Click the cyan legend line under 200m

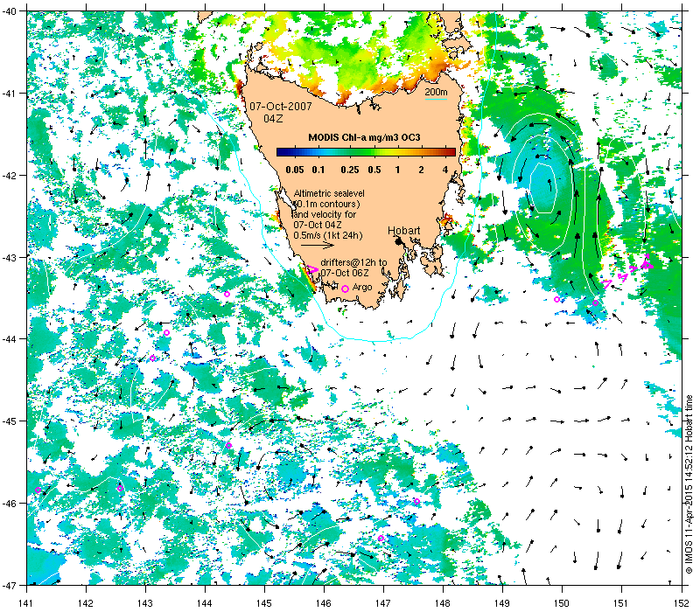tap(436, 99)
